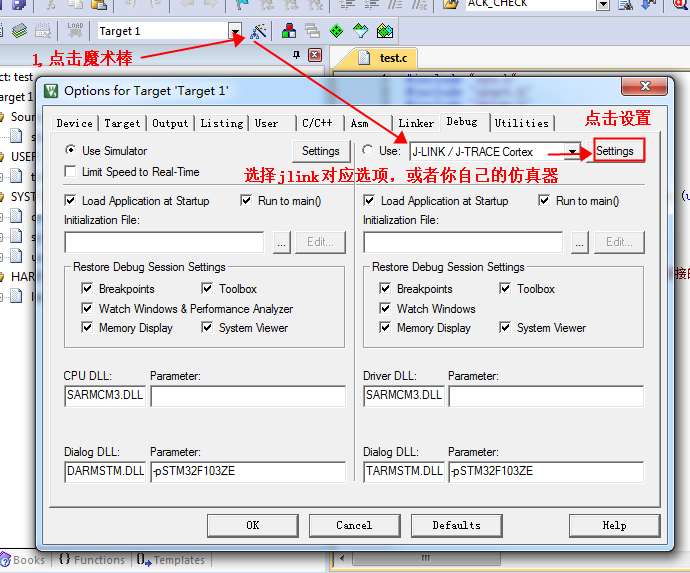The image size is (690, 573).
Task: Uncheck Watch Windows & Performance Analyzer
Action: tap(87, 308)
